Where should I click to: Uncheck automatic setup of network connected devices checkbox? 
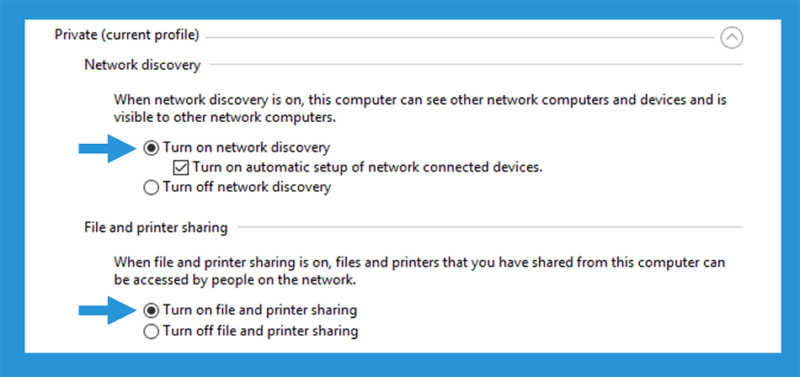pyautogui.click(x=182, y=167)
